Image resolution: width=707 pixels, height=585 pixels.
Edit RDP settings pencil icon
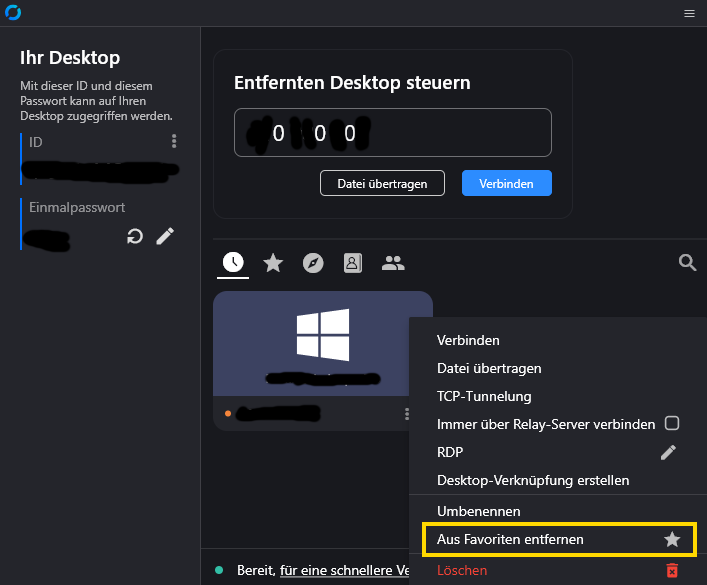[x=668, y=452]
